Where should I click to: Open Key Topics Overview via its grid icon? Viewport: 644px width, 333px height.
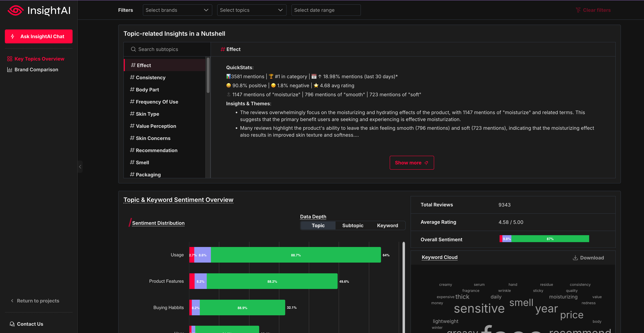click(10, 59)
